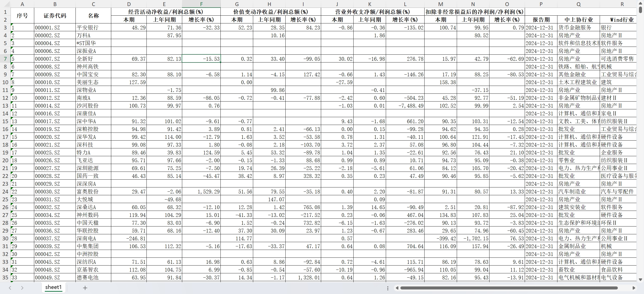This screenshot has height=294, width=644.
Task: Click the vertical scrollbar down arrow
Action: tap(640, 279)
